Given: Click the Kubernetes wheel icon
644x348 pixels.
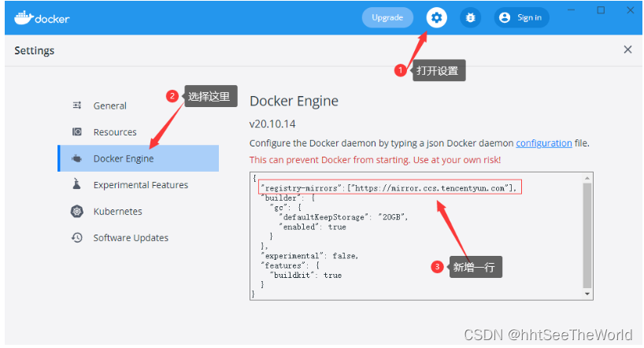Looking at the screenshot, I should point(77,211).
